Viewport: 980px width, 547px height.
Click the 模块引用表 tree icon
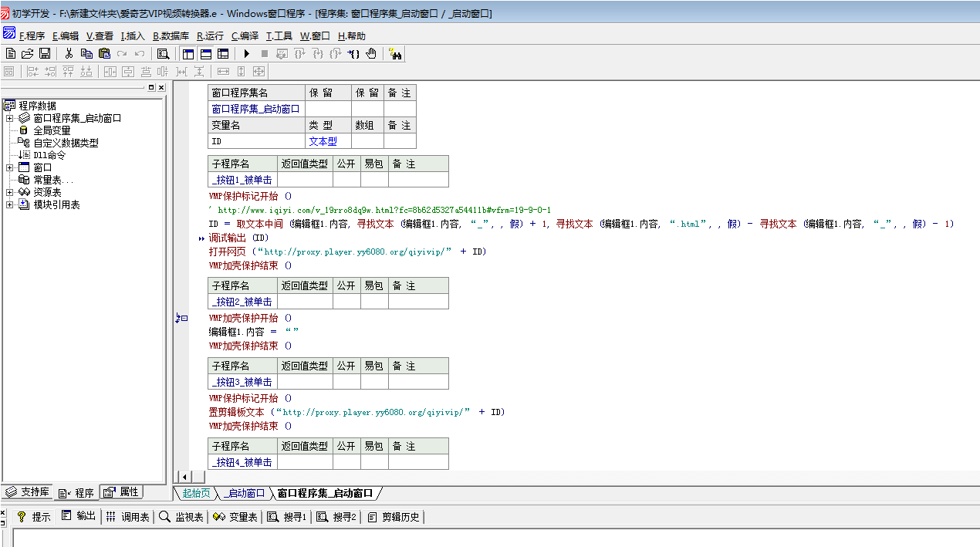click(24, 204)
